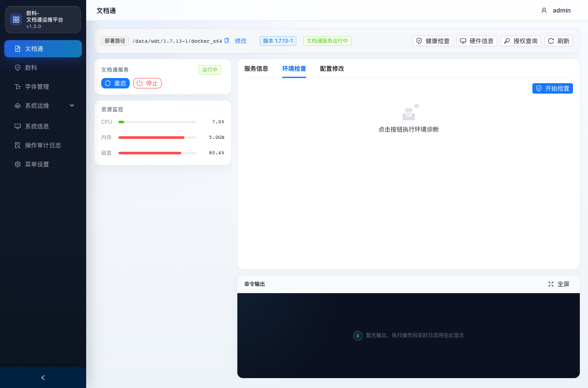Click the 5.0GB memory value
The height and width of the screenshot is (388, 588).
click(x=217, y=138)
